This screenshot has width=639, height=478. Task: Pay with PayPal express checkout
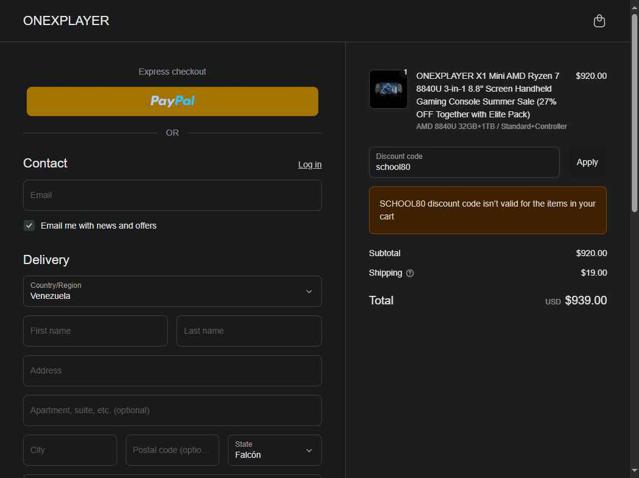172,101
